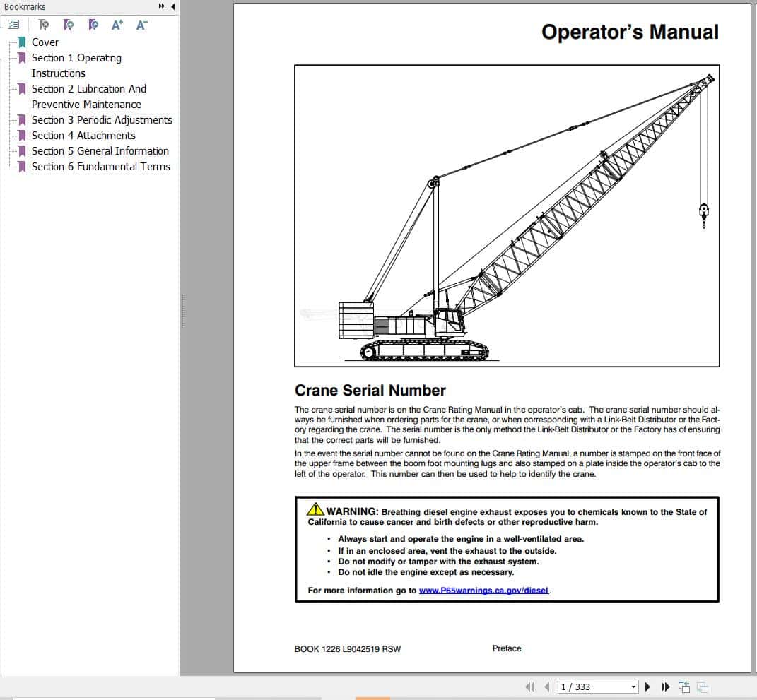
Task: Advance to the next page
Action: click(648, 687)
